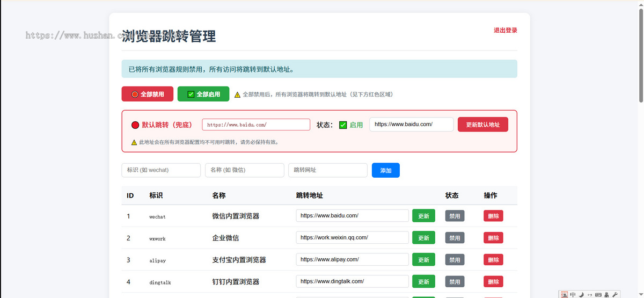Image resolution: width=644 pixels, height=298 pixels.
Task: Switch the punctuation mode icon in IME bar
Action: tap(590, 294)
